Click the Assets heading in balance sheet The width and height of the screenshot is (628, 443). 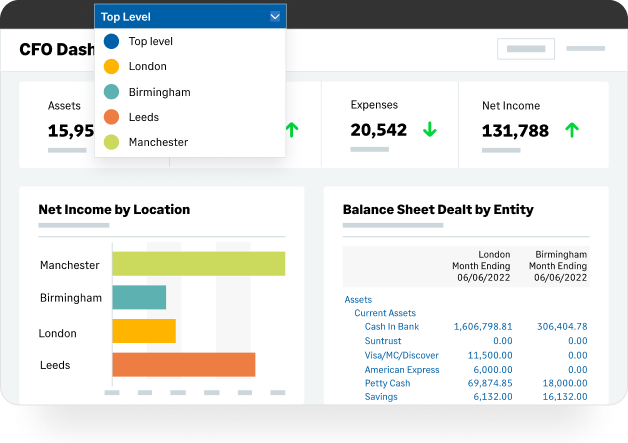(358, 300)
